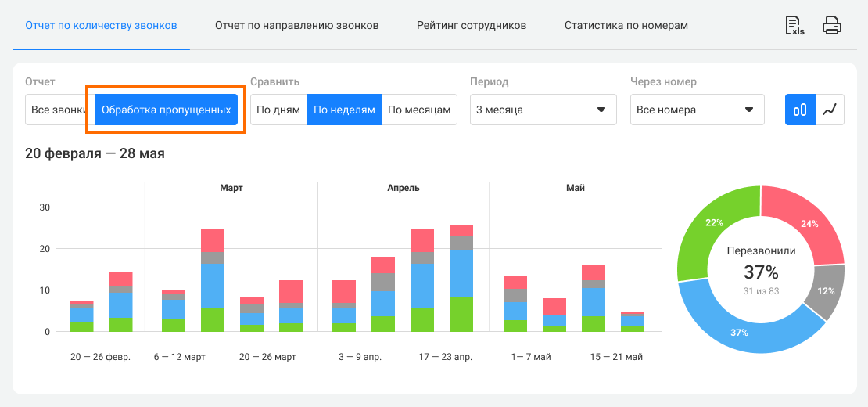Click the '6 — 12 март' axis label
The height and width of the screenshot is (407, 868).
click(x=179, y=357)
